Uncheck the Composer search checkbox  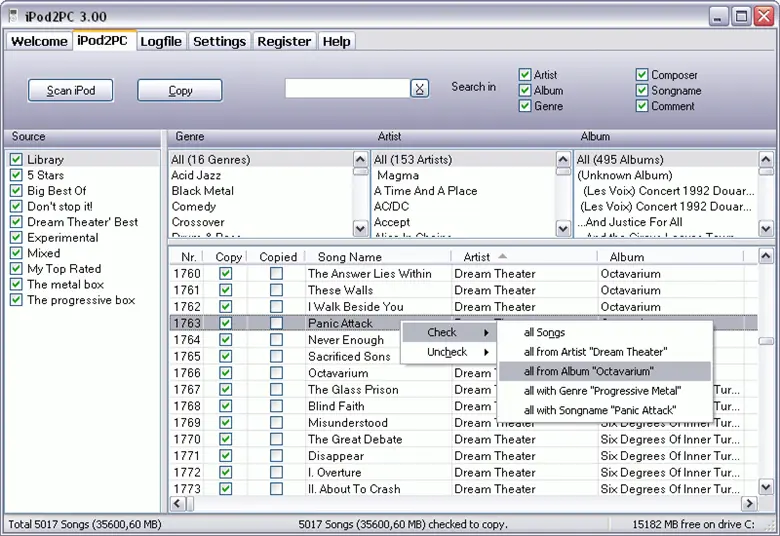[642, 75]
